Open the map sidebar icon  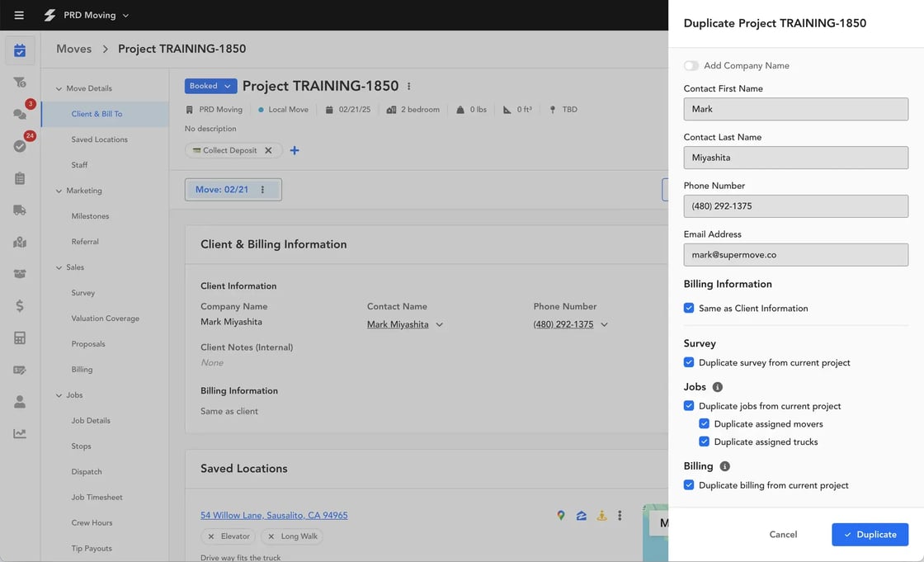click(x=20, y=242)
